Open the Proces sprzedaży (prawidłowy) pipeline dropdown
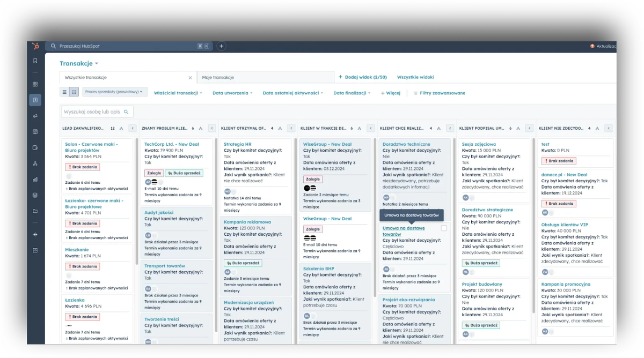 (114, 92)
